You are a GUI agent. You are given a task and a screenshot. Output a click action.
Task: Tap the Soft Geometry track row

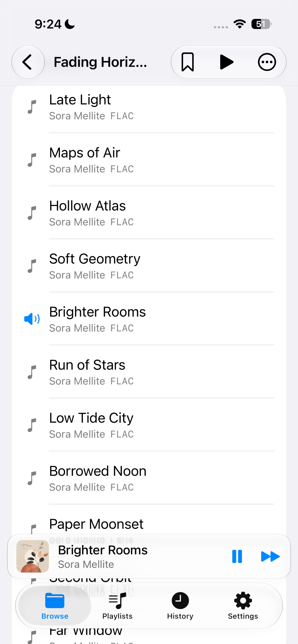point(149,266)
